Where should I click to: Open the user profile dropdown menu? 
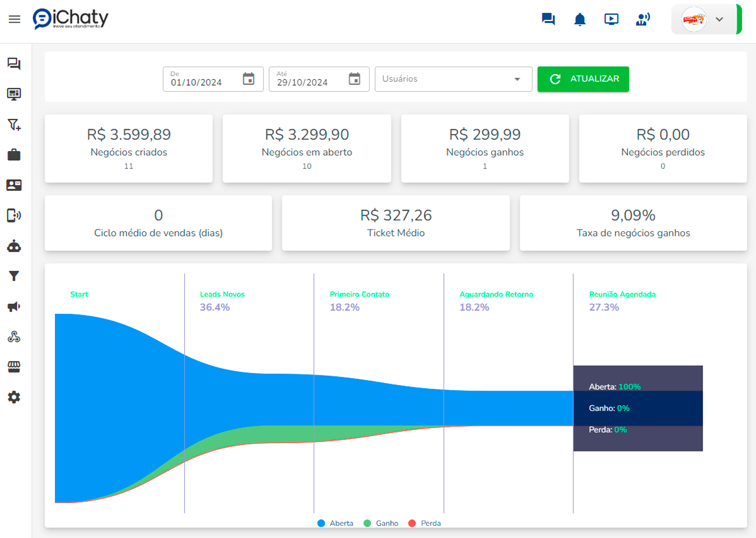coord(706,19)
